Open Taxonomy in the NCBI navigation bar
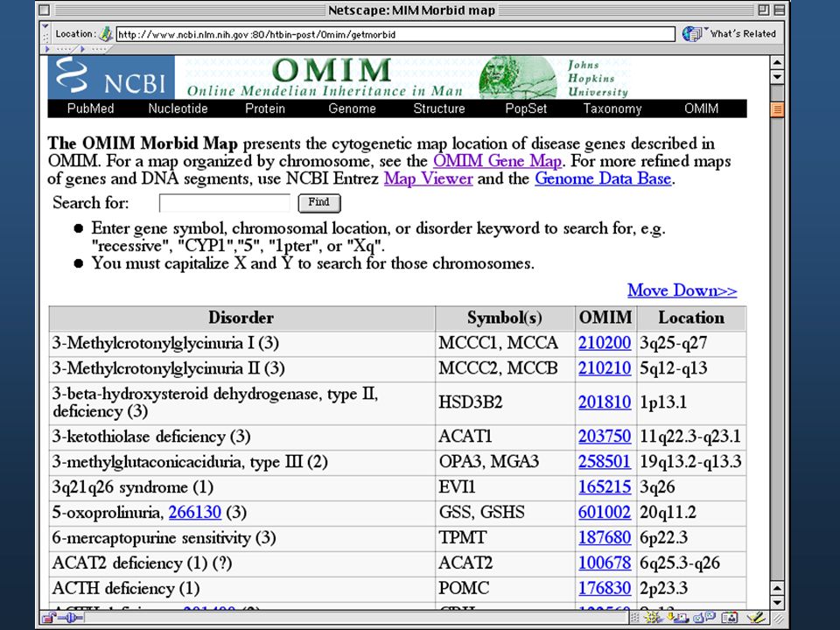Screen dimensions: 840x630 (612, 108)
